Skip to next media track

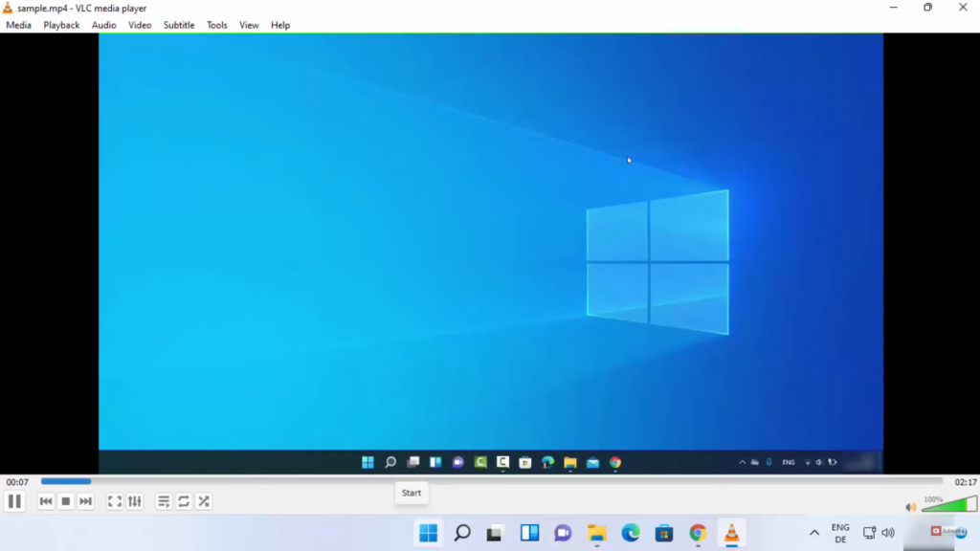tap(86, 501)
